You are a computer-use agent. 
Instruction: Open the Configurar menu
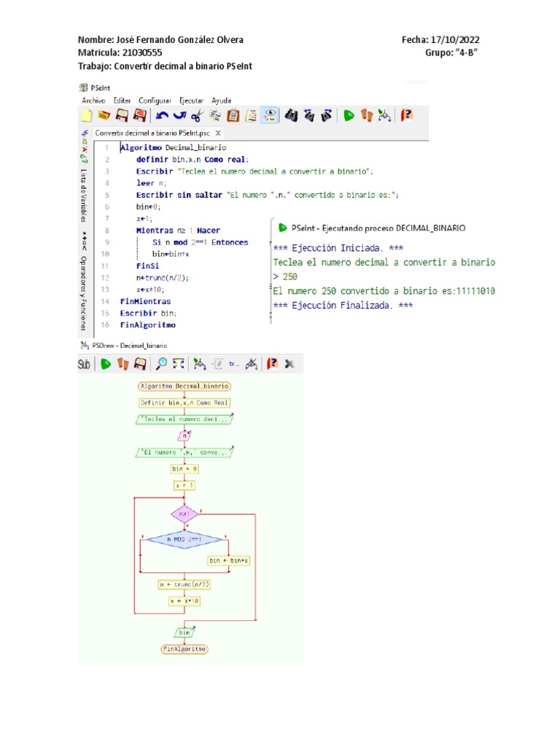[x=155, y=101]
